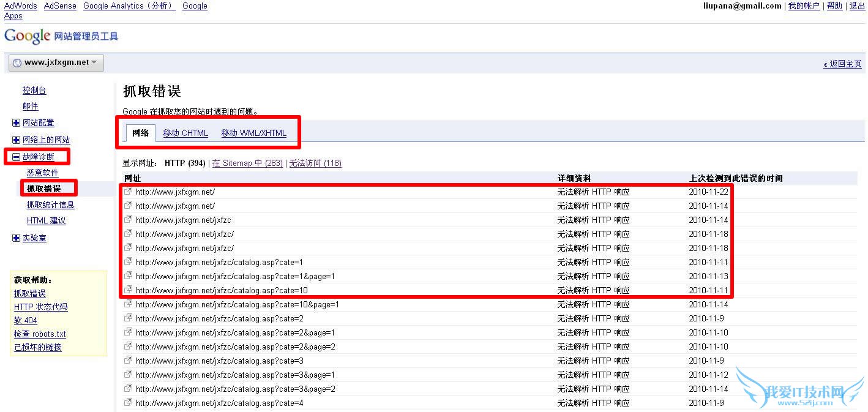
Task: Expand the 实验室 section
Action: pos(16,238)
